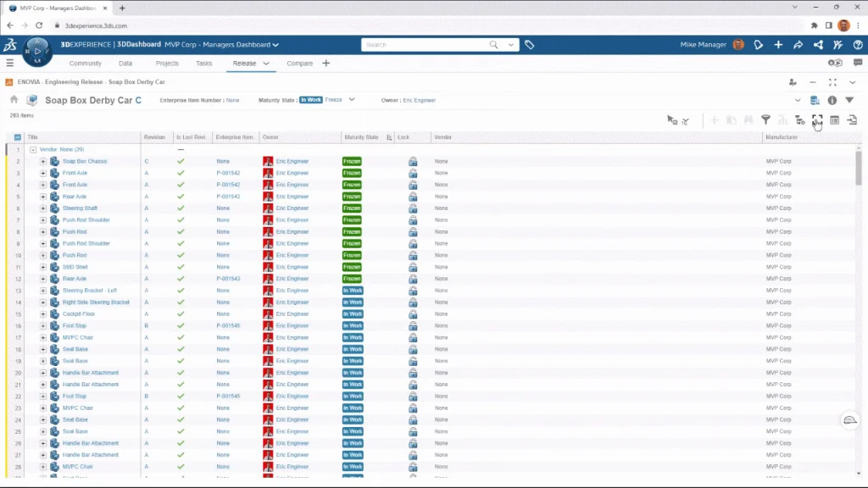Click the home icon beside Soap Box Derby Car
The height and width of the screenshot is (488, 868).
tap(14, 100)
